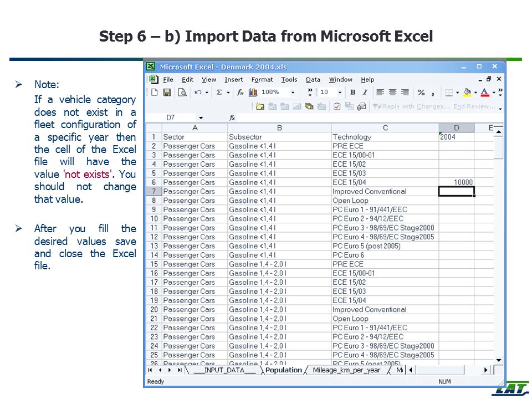Select the Population sheet tab
Image resolution: width=532 pixels, height=399 pixels.
[284, 370]
